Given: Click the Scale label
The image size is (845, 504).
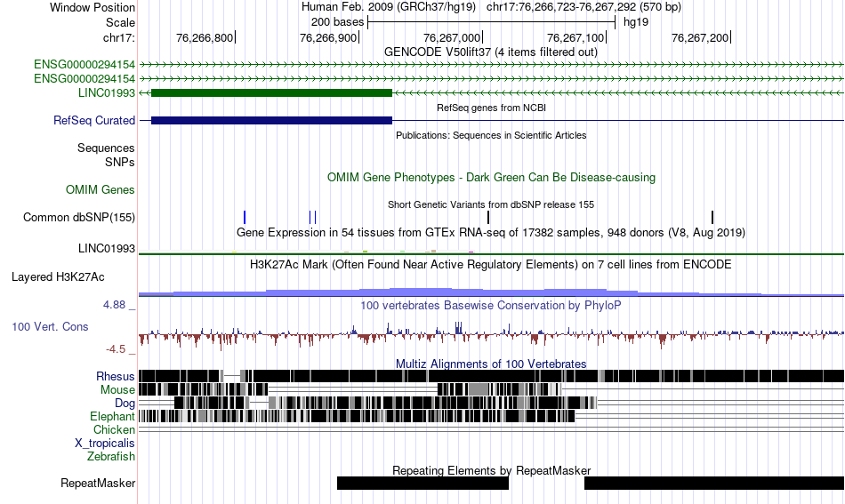Looking at the screenshot, I should tap(120, 22).
